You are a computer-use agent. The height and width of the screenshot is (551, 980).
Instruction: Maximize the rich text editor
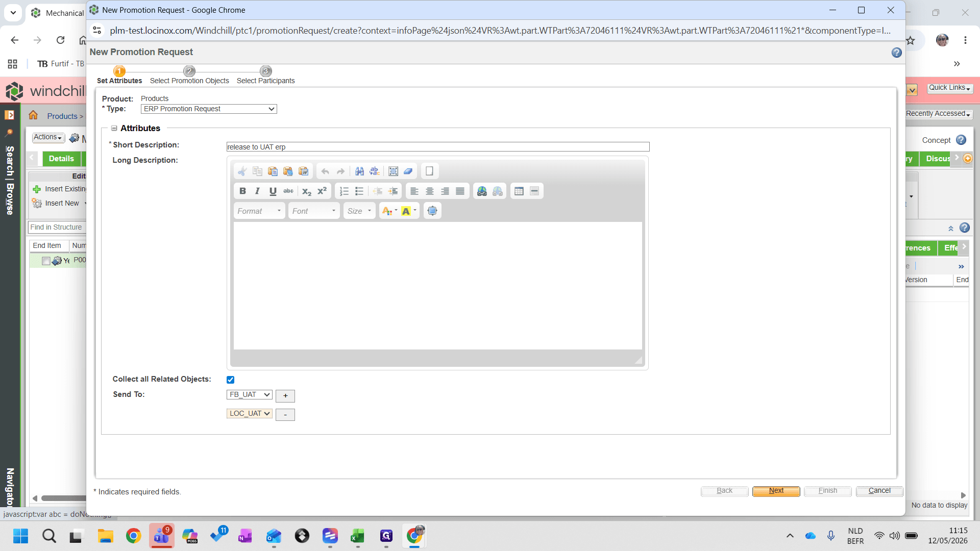coord(432,211)
